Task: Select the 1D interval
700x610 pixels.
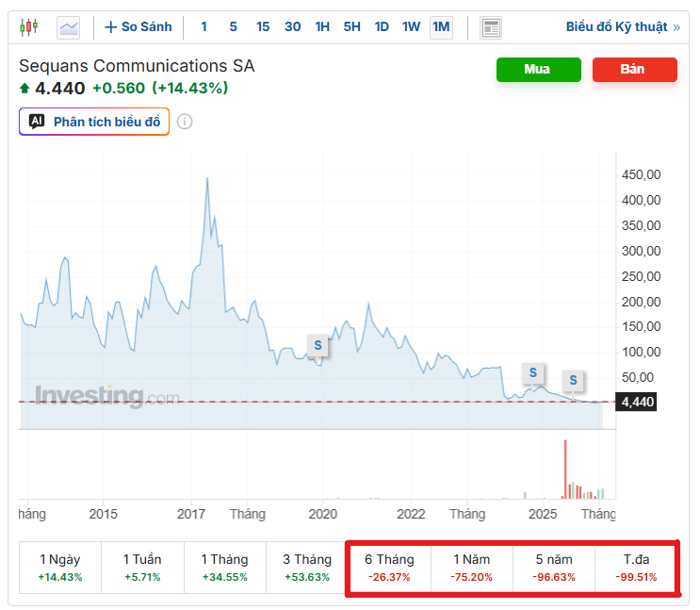Action: 382,26
